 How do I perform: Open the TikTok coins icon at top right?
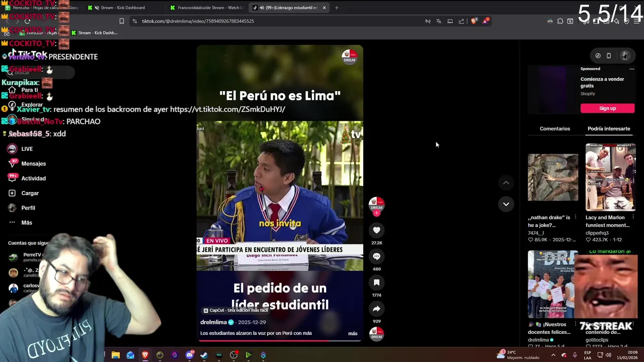click(x=598, y=56)
